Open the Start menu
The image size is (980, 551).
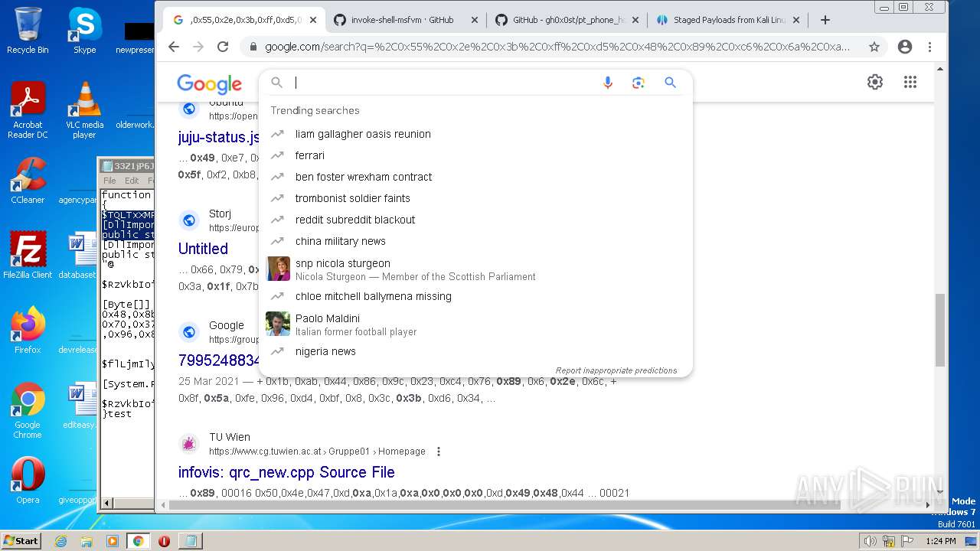[21, 540]
